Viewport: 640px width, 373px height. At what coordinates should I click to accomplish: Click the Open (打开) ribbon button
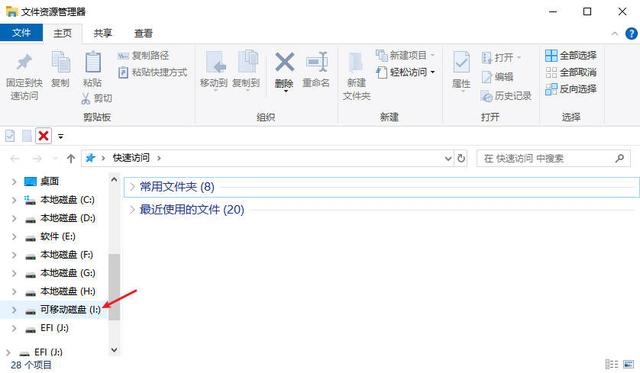[501, 58]
